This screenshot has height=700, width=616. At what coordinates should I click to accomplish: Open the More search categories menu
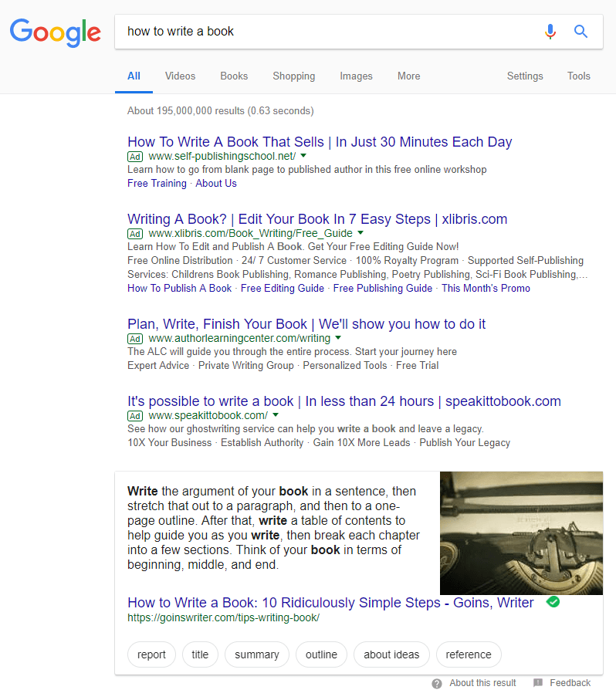click(408, 76)
